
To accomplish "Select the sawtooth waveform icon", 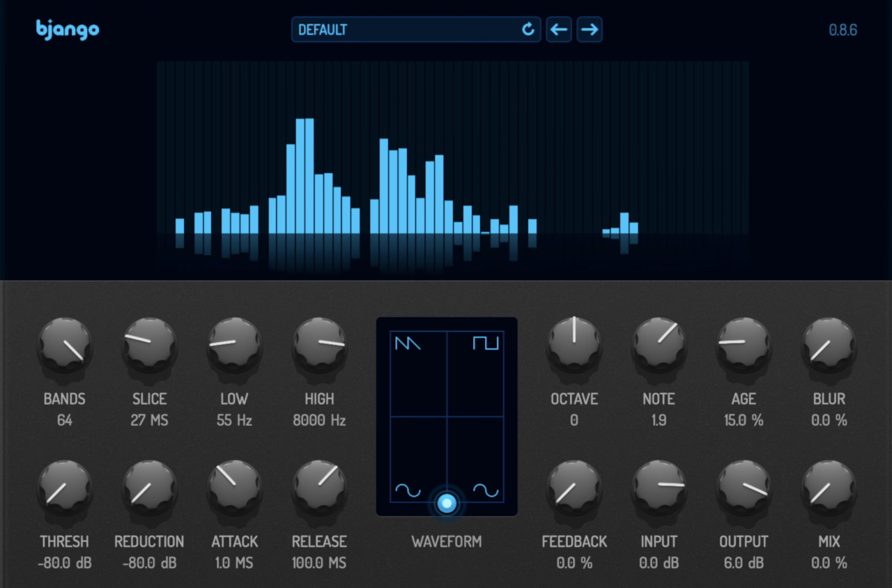I will click(x=408, y=342).
